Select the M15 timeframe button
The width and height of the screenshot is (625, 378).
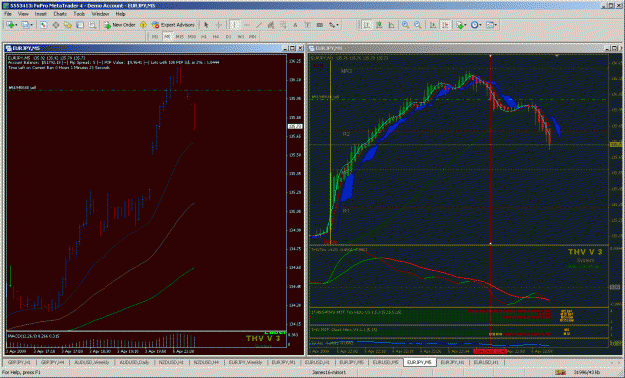pos(180,37)
